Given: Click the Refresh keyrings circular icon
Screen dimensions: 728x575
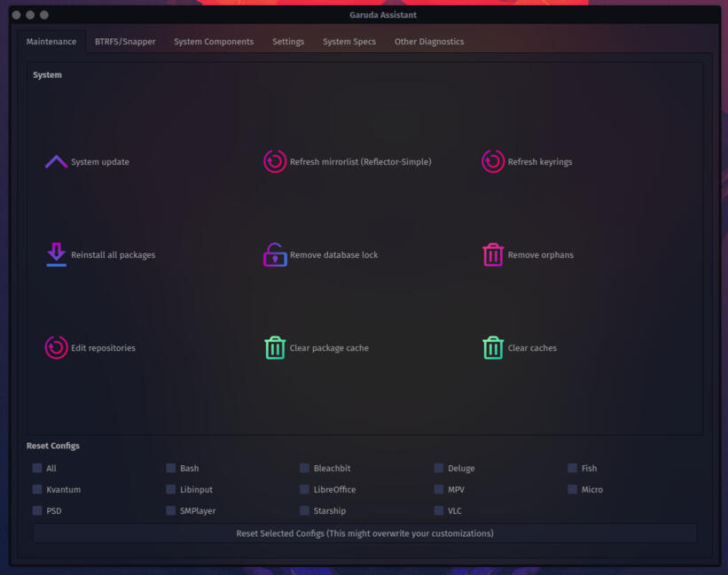Looking at the screenshot, I should [x=493, y=161].
